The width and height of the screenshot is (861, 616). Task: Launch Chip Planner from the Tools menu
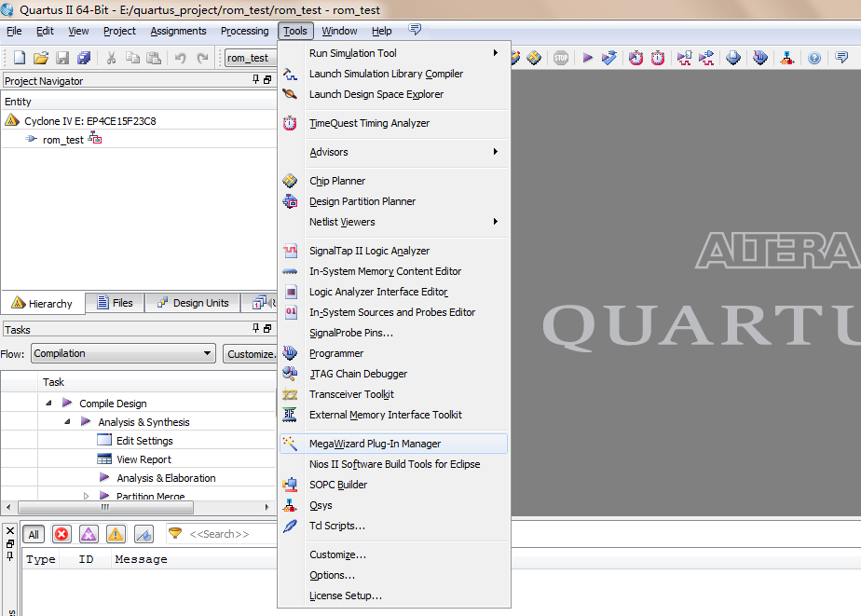[x=394, y=181]
